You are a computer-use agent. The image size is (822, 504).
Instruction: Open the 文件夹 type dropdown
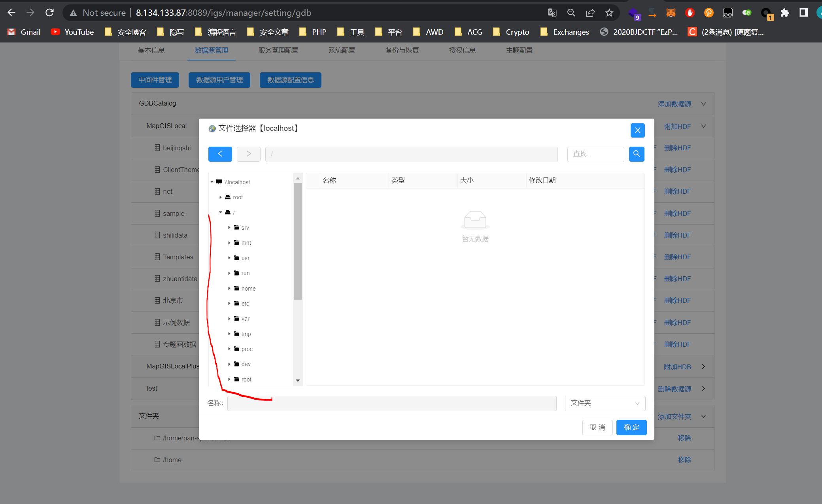[605, 403]
